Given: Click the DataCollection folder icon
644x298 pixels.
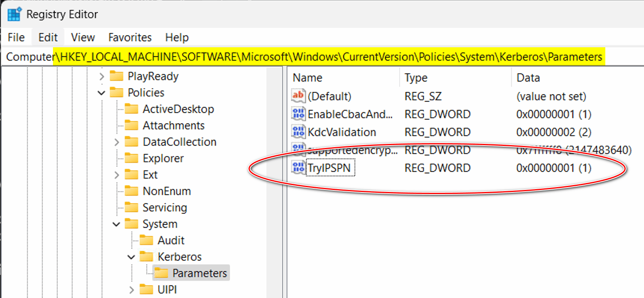Looking at the screenshot, I should click(131, 142).
